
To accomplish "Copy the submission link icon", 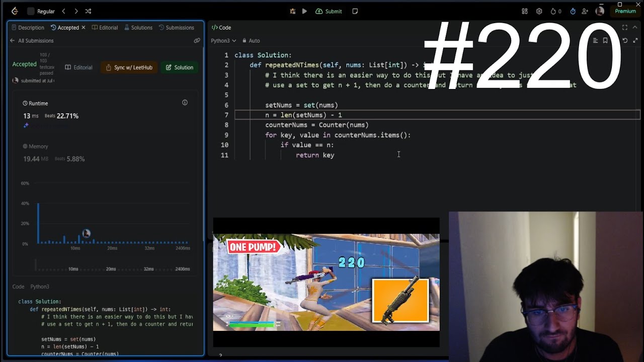I will 197,41.
